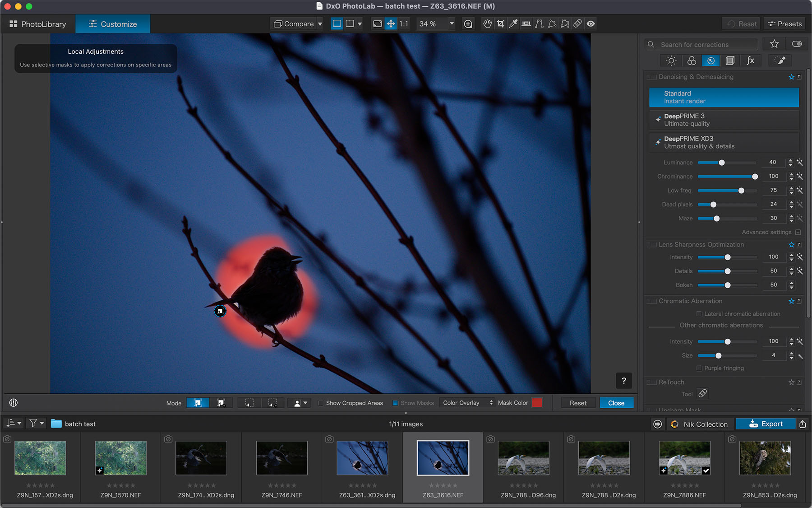Select the Horizon leveling tool
This screenshot has width=812, height=508.
[526, 24]
